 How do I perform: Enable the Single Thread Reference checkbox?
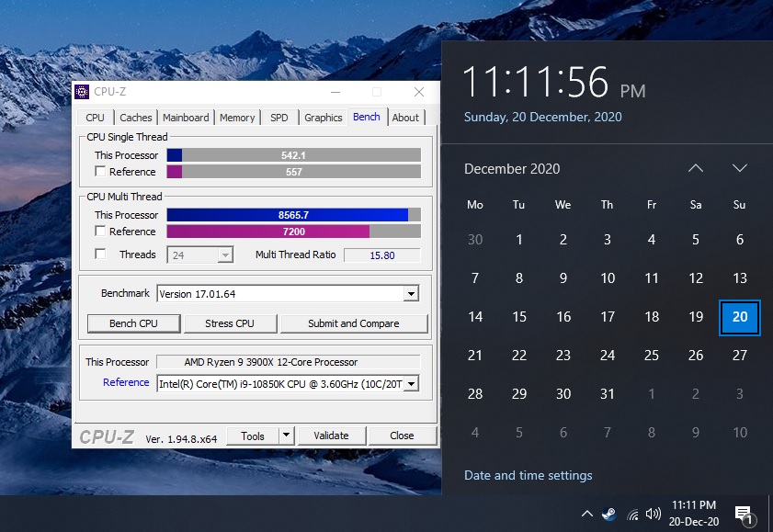point(100,172)
